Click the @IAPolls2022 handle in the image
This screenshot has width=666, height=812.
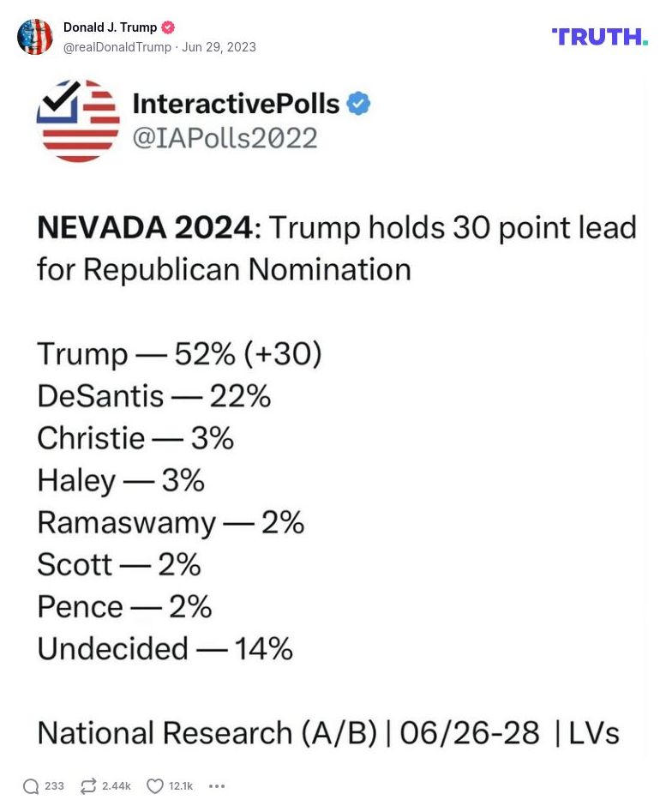[225, 138]
